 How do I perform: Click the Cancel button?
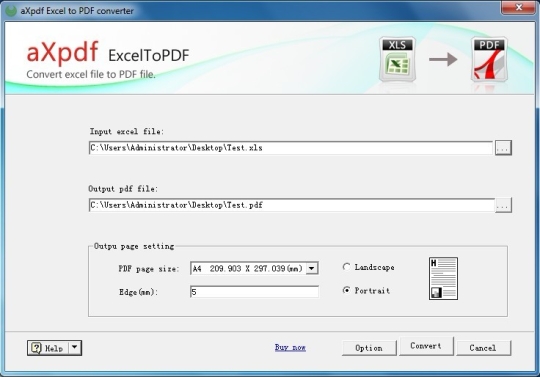point(483,348)
